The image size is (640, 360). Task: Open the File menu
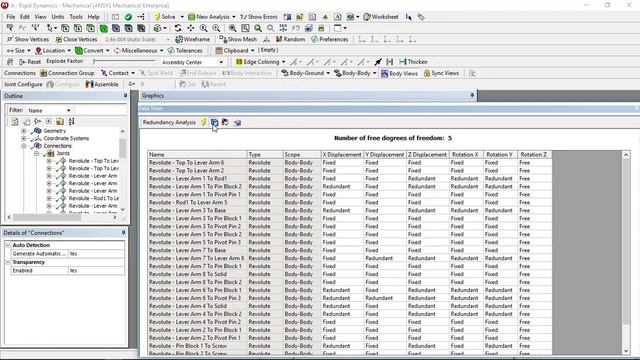[11, 17]
